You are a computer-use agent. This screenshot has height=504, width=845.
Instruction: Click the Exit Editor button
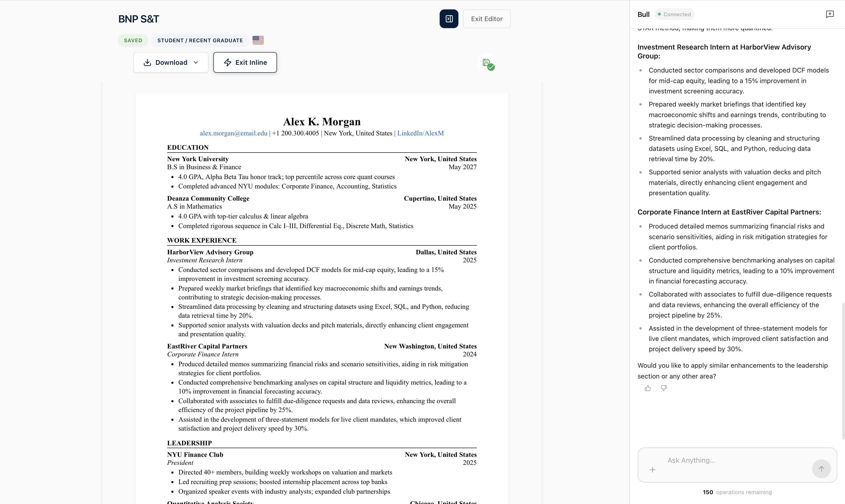click(x=487, y=19)
